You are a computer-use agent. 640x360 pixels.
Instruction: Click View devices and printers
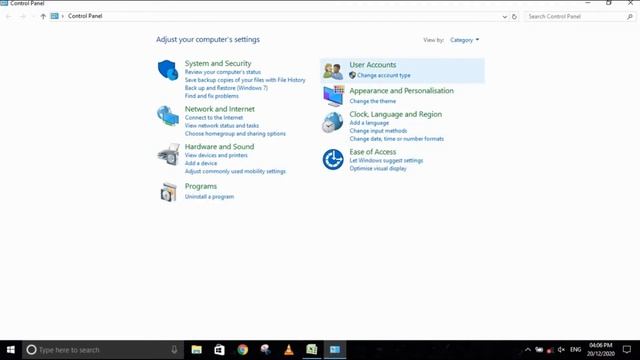click(x=216, y=156)
